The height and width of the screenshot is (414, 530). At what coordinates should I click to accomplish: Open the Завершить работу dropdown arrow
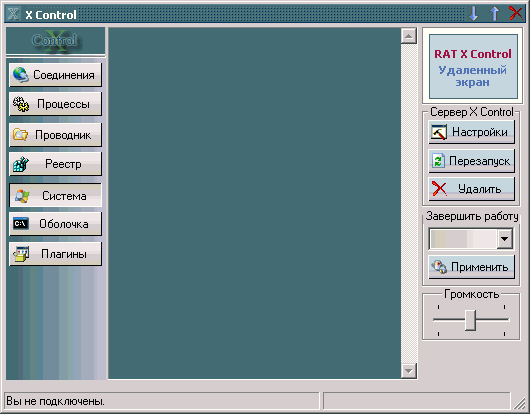click(x=505, y=239)
